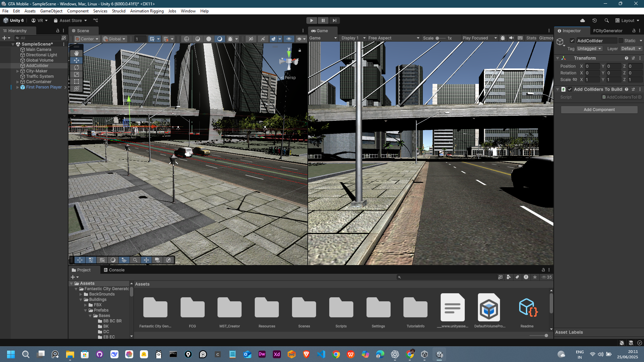Open the Tag Untagged dropdown

point(589,49)
